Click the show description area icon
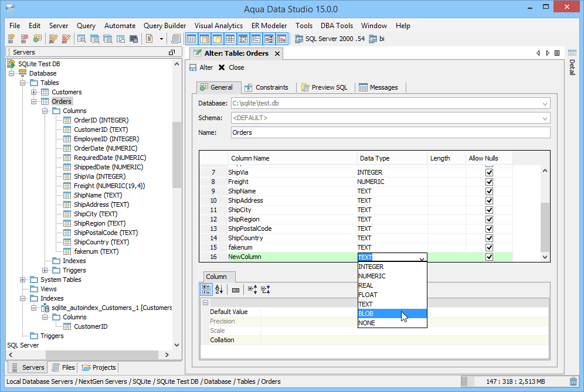 pyautogui.click(x=236, y=290)
